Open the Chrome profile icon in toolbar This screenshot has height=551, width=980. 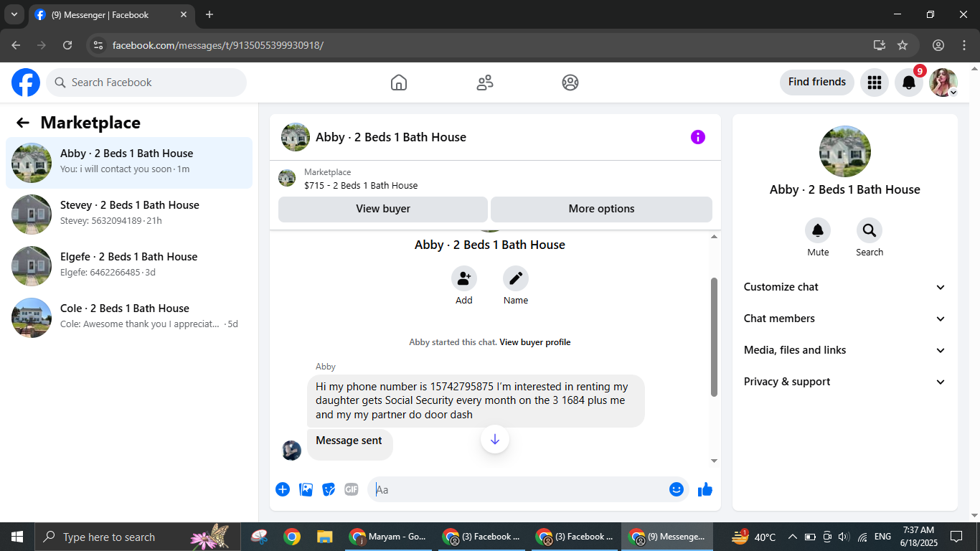(938, 45)
